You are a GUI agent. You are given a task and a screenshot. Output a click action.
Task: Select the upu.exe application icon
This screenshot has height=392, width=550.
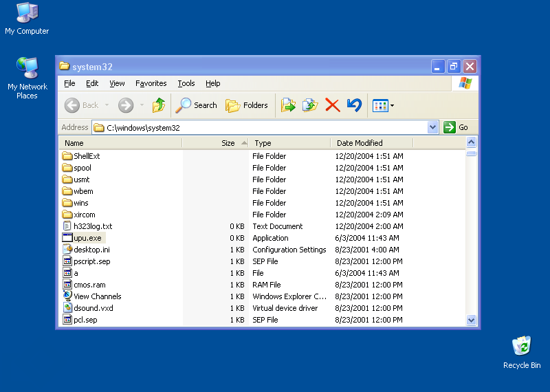(67, 237)
